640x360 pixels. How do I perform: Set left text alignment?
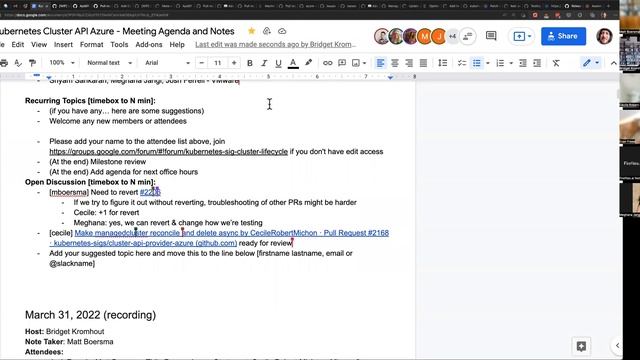coord(380,63)
